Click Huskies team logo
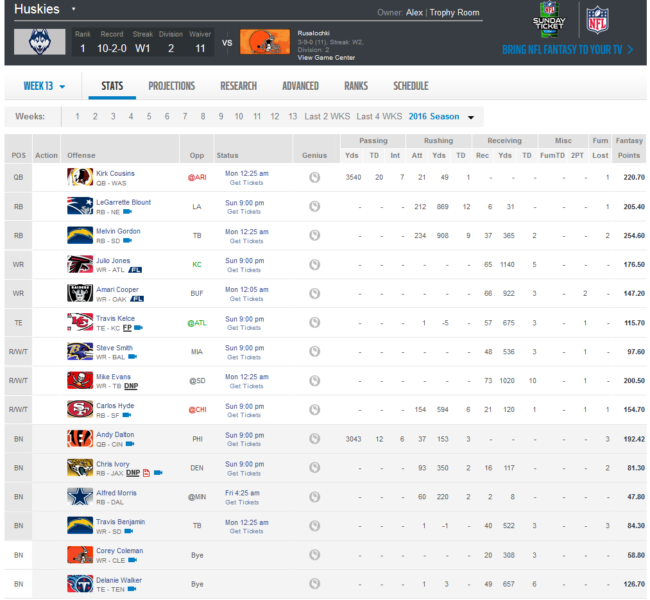This screenshot has height=600, width=650. (x=40, y=42)
